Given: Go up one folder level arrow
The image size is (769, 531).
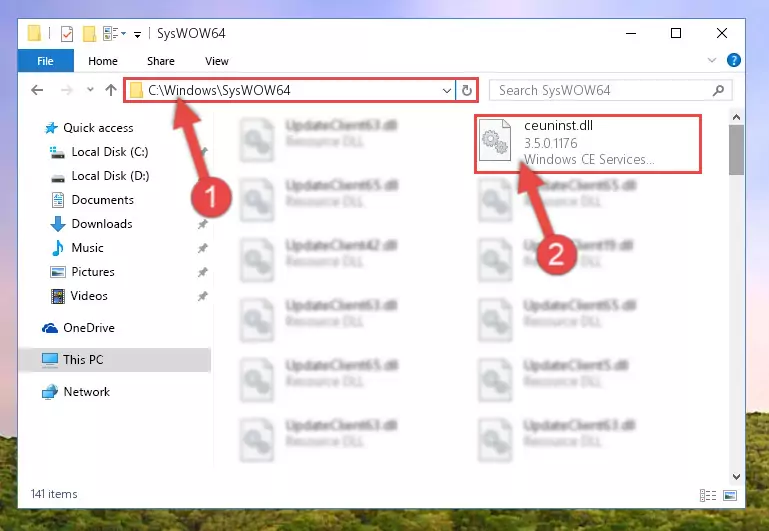Looking at the screenshot, I should [111, 90].
